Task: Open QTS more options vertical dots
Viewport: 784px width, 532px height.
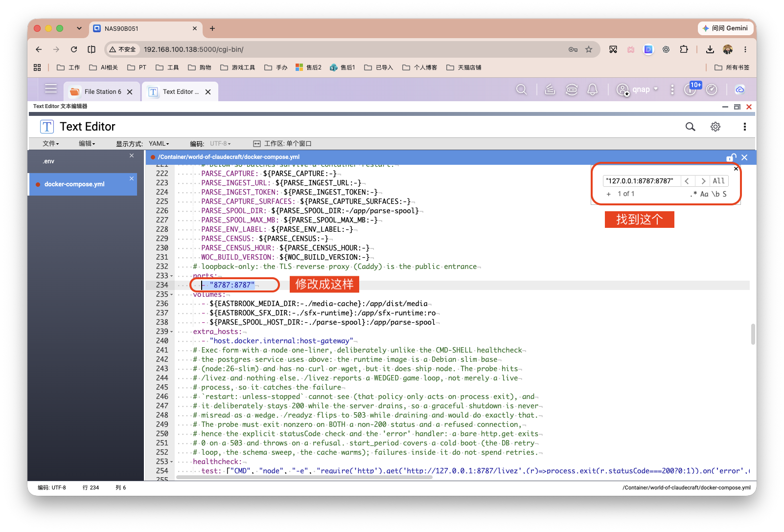Action: 672,89
